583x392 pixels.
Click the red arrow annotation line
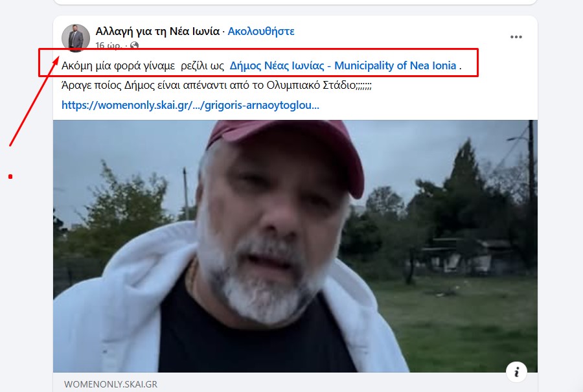pos(34,102)
